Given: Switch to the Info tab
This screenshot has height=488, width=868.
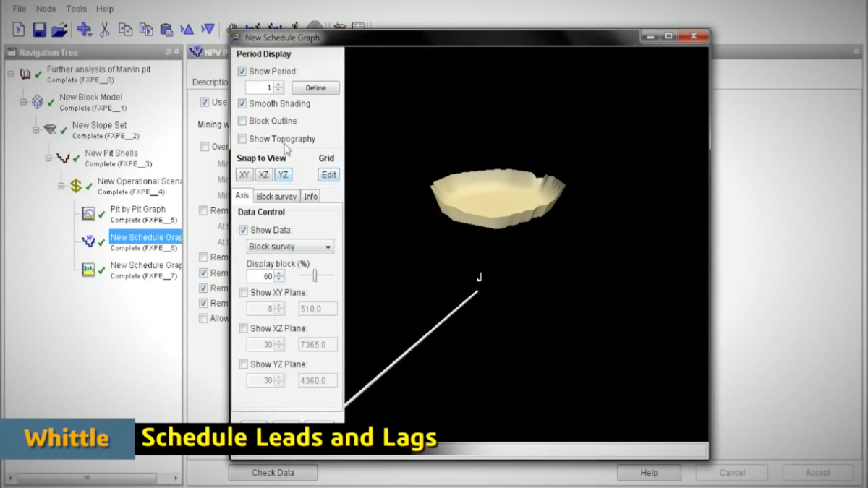Looking at the screenshot, I should [310, 196].
